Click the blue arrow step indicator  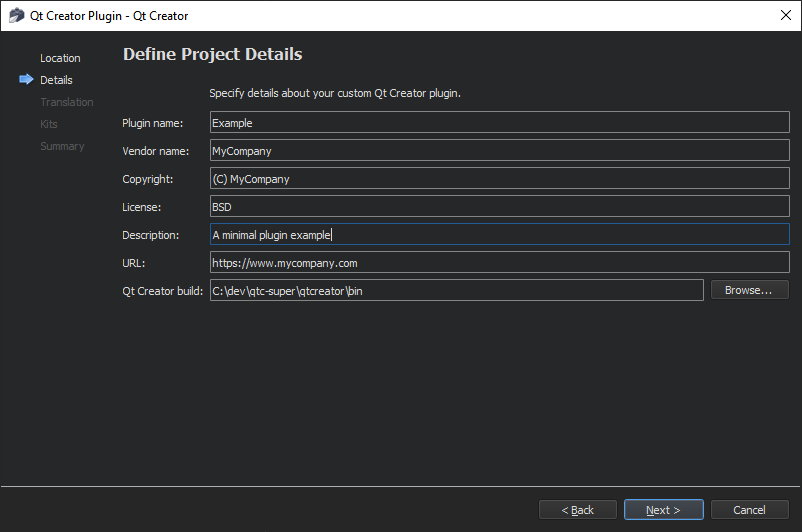pos(26,80)
